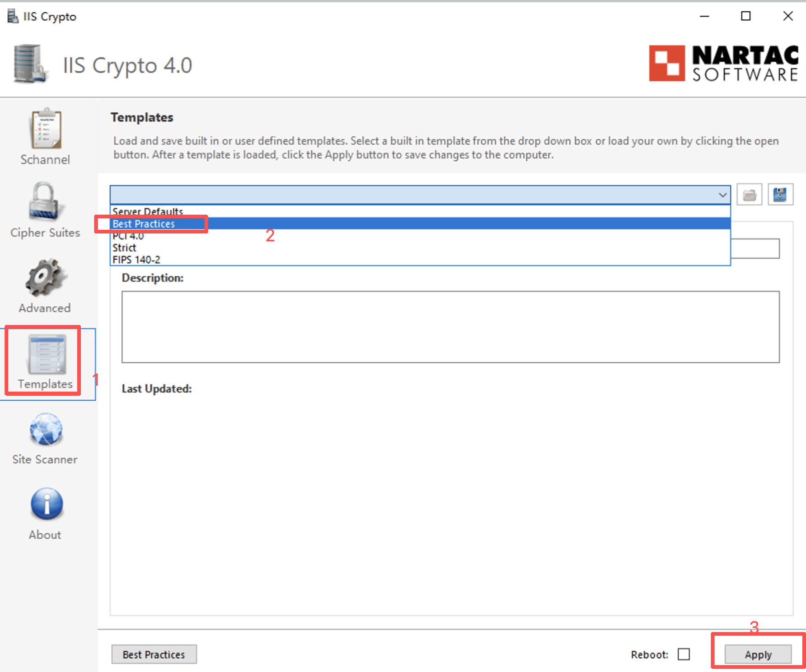
Task: Pick PCI 4.0 template option
Action: pyautogui.click(x=128, y=236)
